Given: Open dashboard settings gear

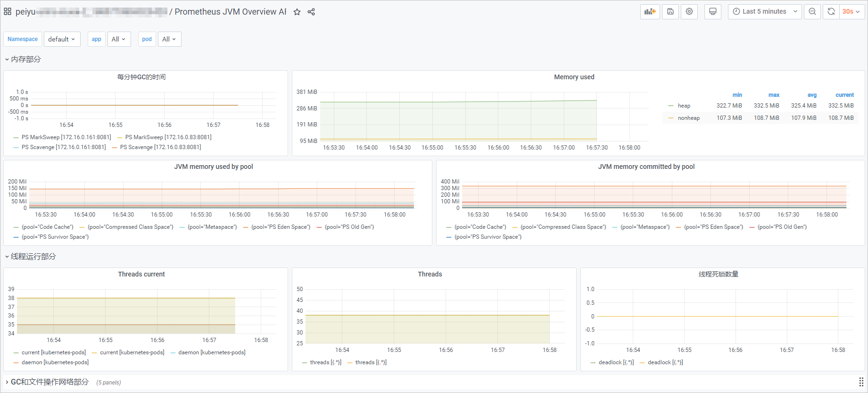Looking at the screenshot, I should point(689,12).
